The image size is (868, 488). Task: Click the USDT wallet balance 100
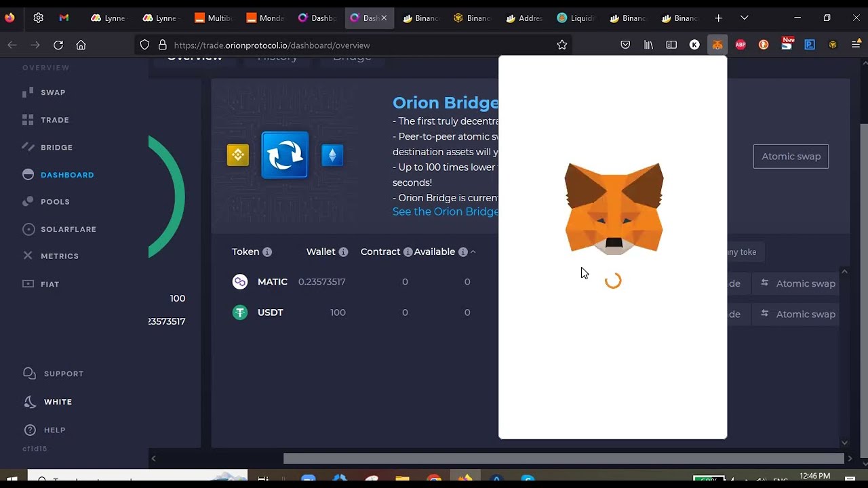pyautogui.click(x=338, y=312)
